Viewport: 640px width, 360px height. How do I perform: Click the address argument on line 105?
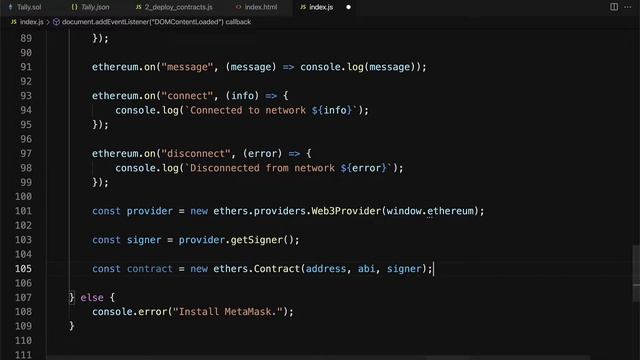[x=326, y=269]
